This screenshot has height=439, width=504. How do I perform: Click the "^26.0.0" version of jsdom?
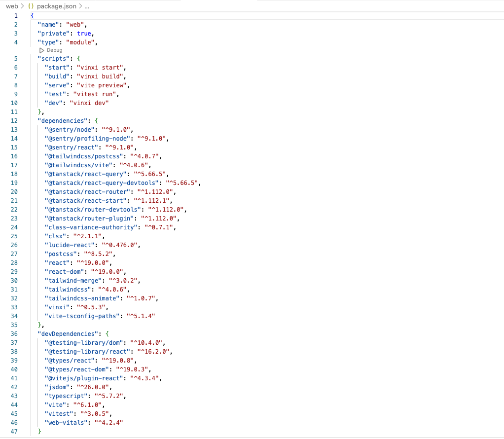coord(93,387)
